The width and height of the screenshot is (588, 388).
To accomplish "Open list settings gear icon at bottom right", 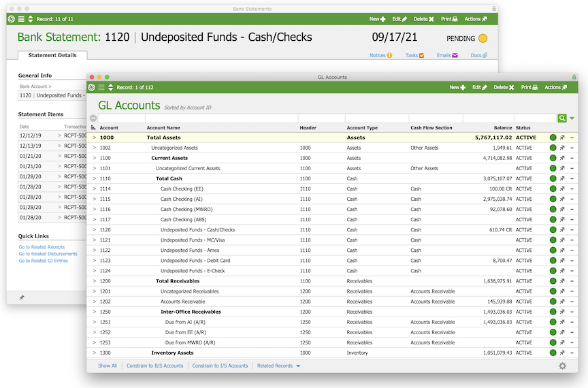I will click(562, 366).
